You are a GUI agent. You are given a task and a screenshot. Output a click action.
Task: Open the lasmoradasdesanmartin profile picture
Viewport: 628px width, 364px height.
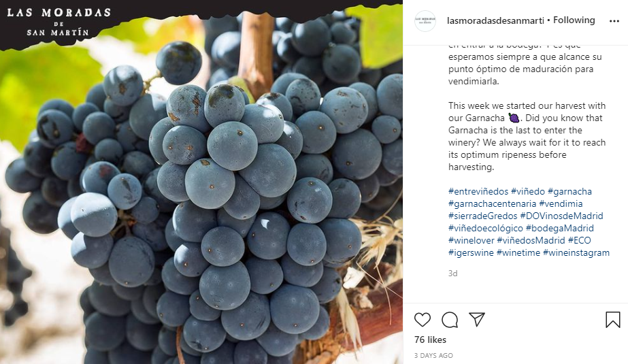click(x=425, y=20)
